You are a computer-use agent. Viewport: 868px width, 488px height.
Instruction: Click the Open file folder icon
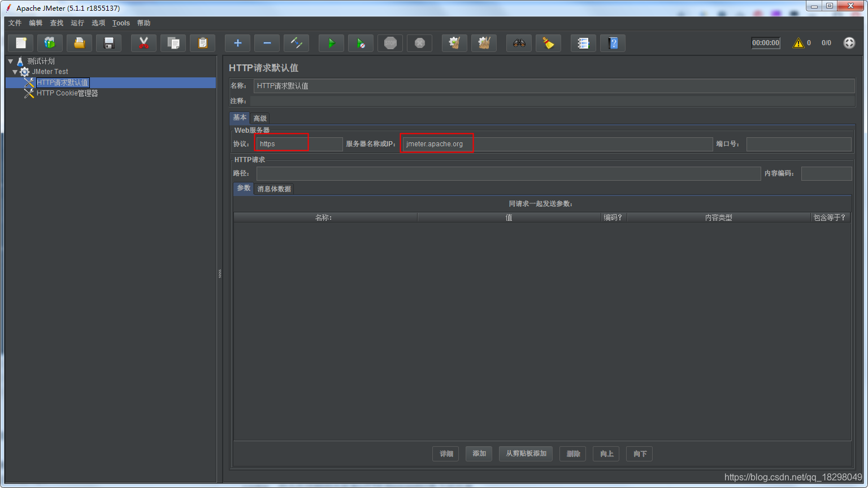click(80, 43)
